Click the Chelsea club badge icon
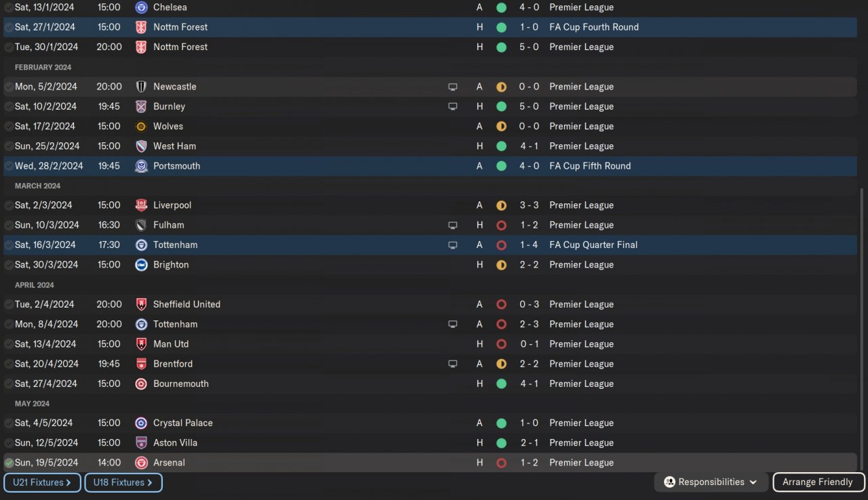The height and width of the screenshot is (500, 868). (x=141, y=7)
